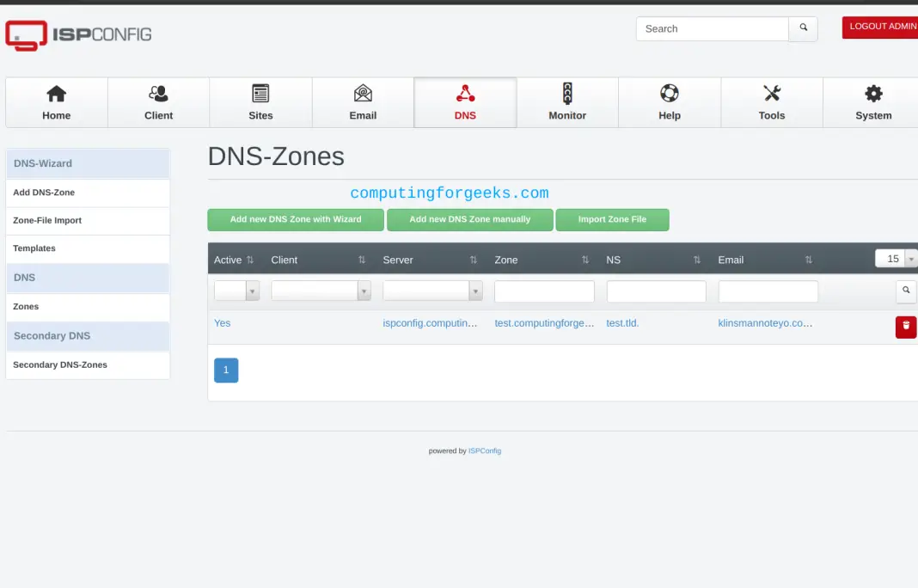Open the Email envelope icon

pos(363,94)
